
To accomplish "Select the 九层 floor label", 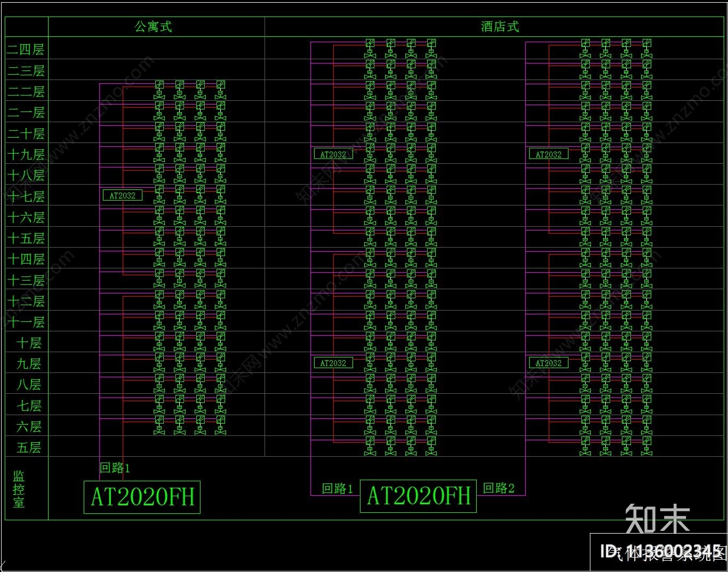I will pyautogui.click(x=29, y=364).
